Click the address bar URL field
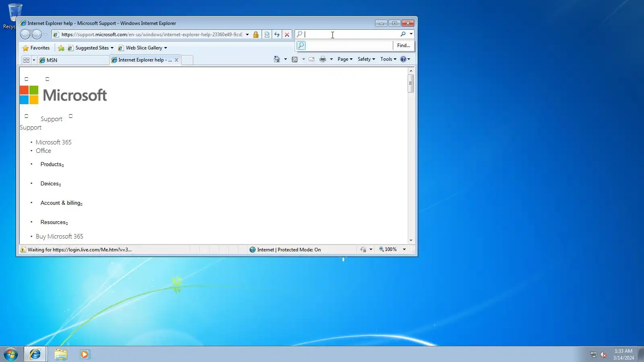This screenshot has width=644, height=362. [152, 35]
